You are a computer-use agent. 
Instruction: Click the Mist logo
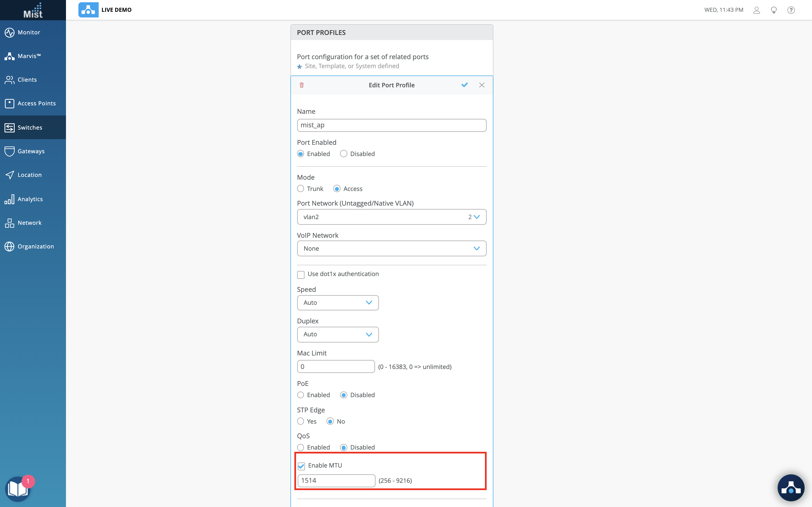pyautogui.click(x=33, y=10)
